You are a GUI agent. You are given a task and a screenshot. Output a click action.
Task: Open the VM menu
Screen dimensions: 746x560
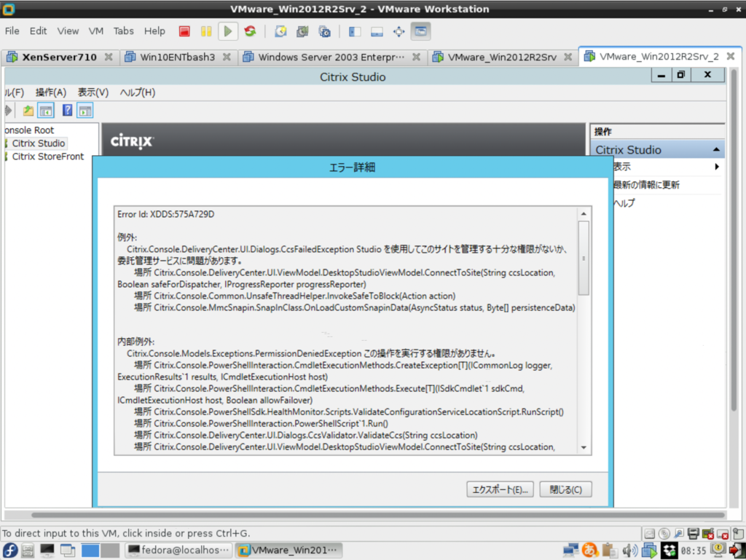(95, 31)
